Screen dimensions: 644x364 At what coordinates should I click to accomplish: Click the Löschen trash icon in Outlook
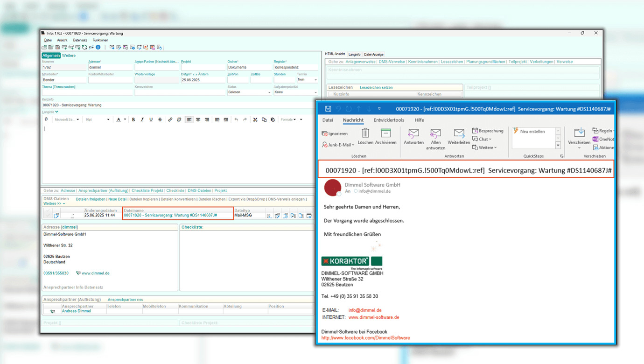tap(365, 133)
